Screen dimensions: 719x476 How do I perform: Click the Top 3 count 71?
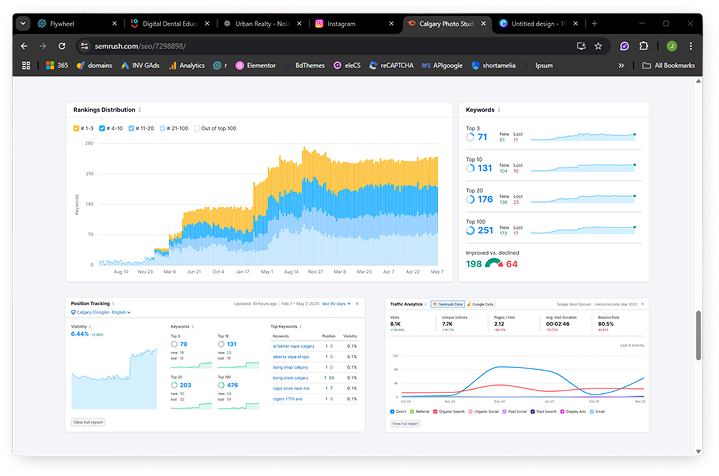[482, 137]
